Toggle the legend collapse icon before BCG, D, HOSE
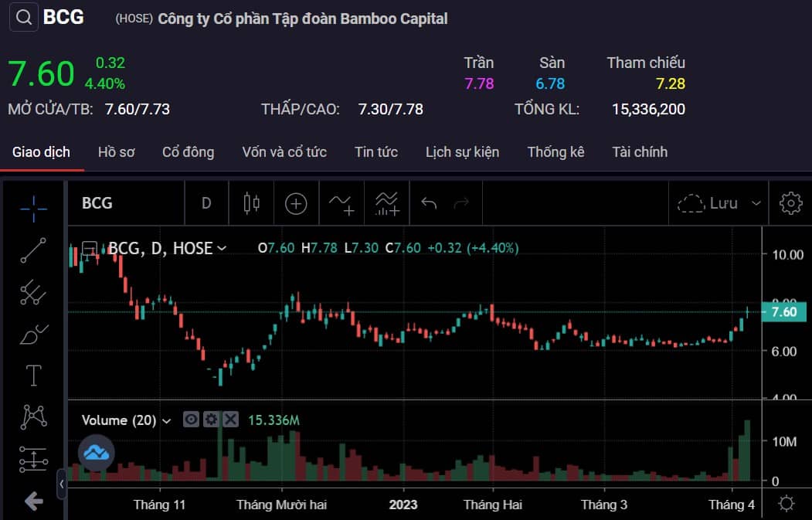This screenshot has width=812, height=520. tap(90, 248)
